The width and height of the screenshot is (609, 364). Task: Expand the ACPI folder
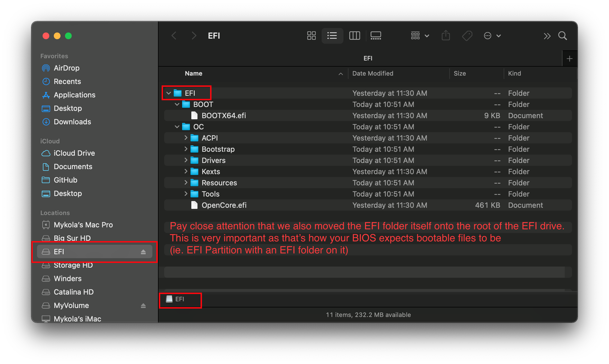tap(186, 138)
